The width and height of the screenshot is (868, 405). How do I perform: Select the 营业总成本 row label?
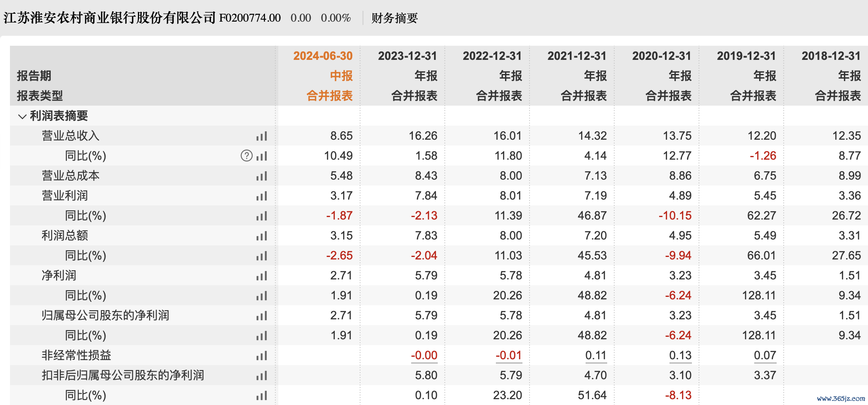tap(71, 176)
